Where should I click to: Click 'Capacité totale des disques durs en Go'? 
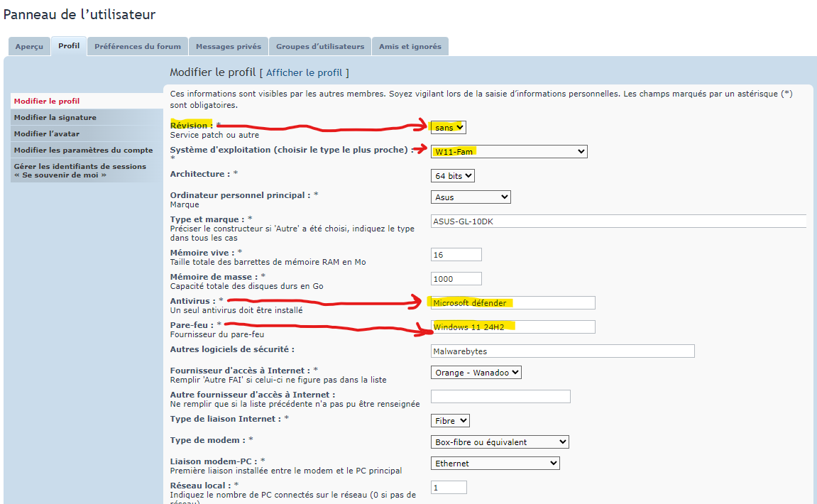247,286
